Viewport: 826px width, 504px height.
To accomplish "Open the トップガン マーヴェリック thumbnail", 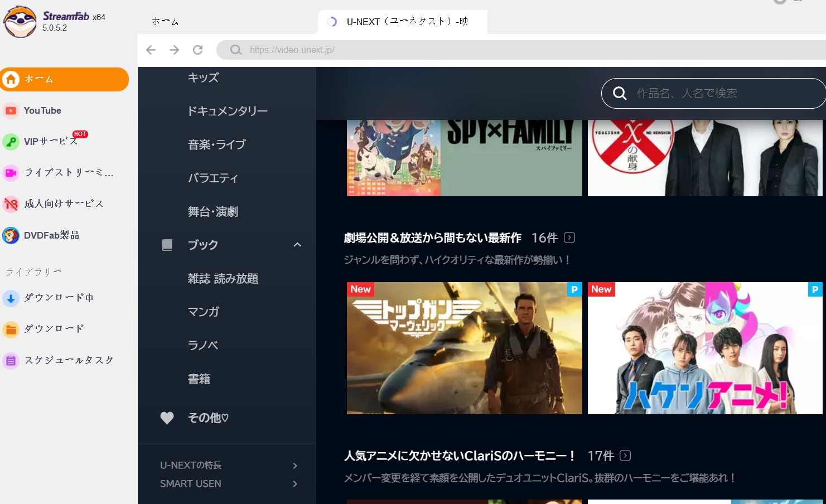I will [x=464, y=348].
